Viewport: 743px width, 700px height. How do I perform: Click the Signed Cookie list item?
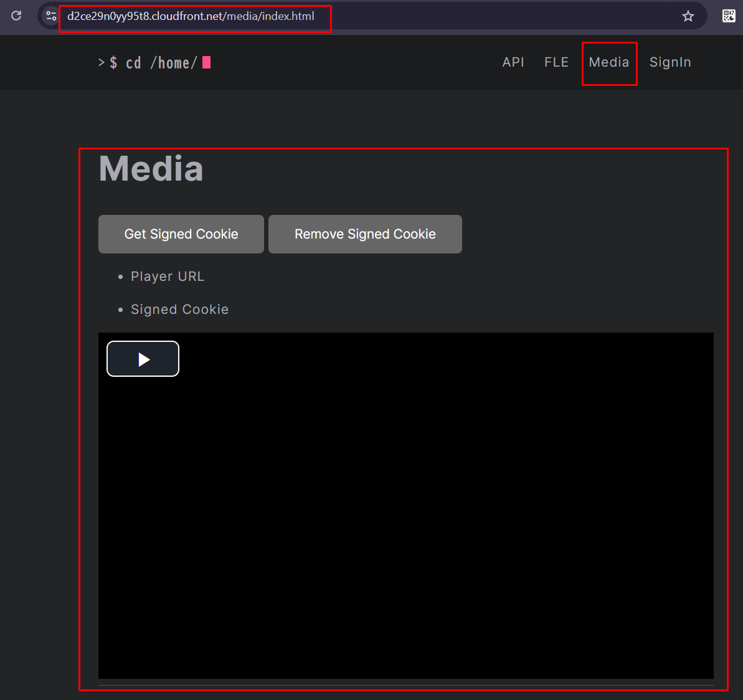pos(179,310)
